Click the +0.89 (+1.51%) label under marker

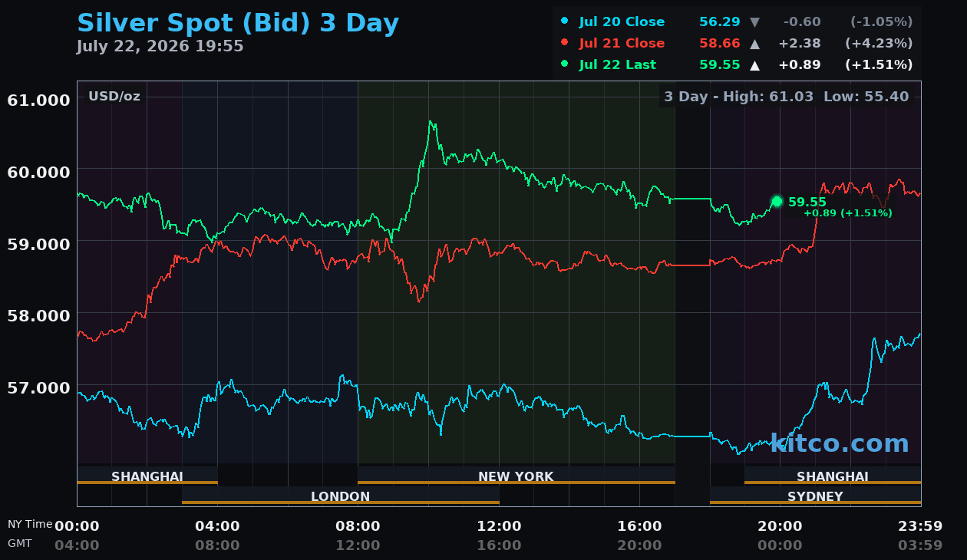(848, 213)
